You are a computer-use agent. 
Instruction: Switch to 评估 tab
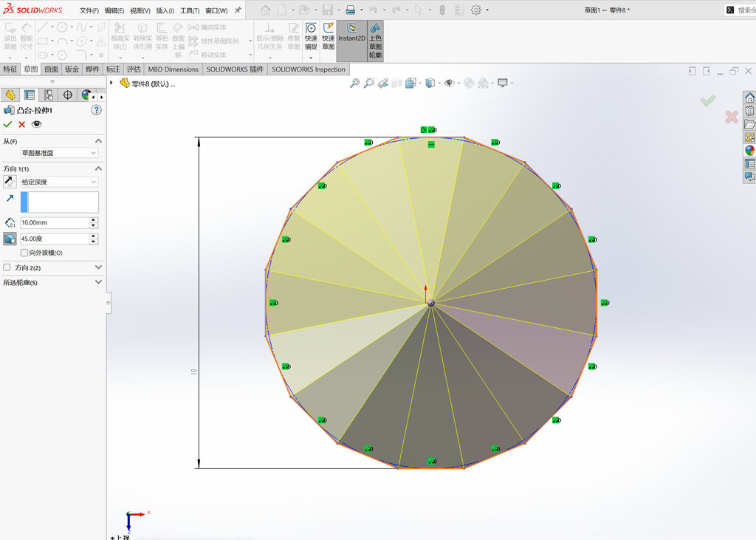pyautogui.click(x=134, y=69)
